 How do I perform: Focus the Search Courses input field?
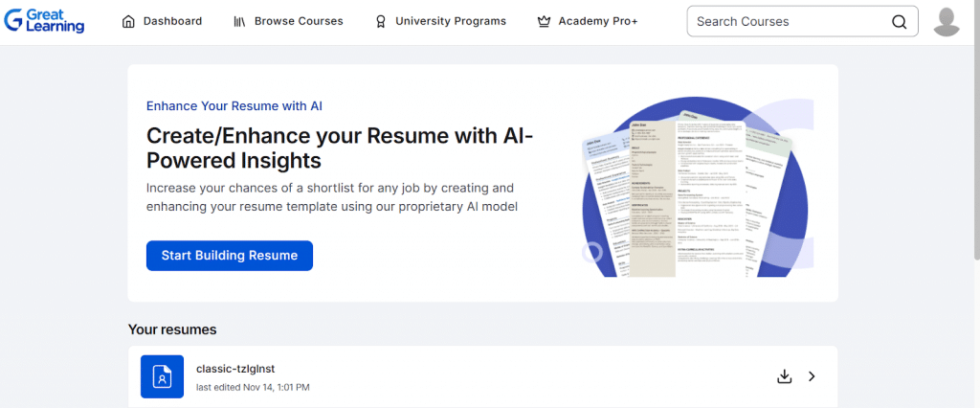click(x=790, y=21)
